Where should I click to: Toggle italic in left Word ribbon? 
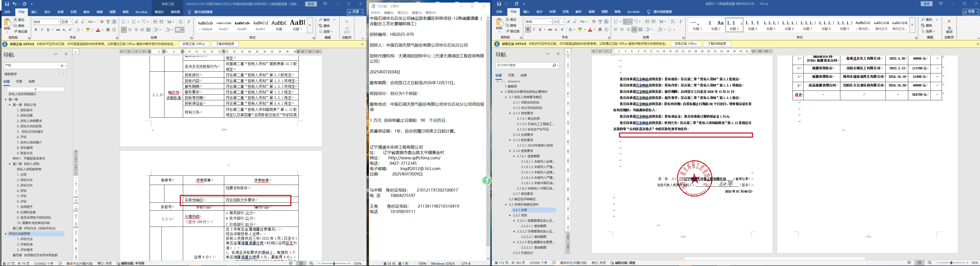click(42, 30)
